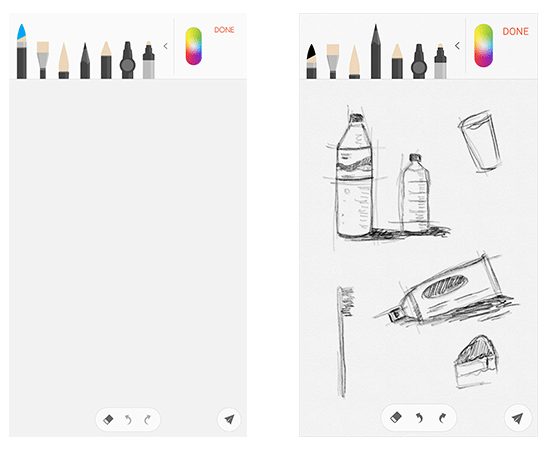Image resolution: width=549 pixels, height=450 pixels.
Task: Undo in the left empty canvas panel
Action: coord(128,419)
